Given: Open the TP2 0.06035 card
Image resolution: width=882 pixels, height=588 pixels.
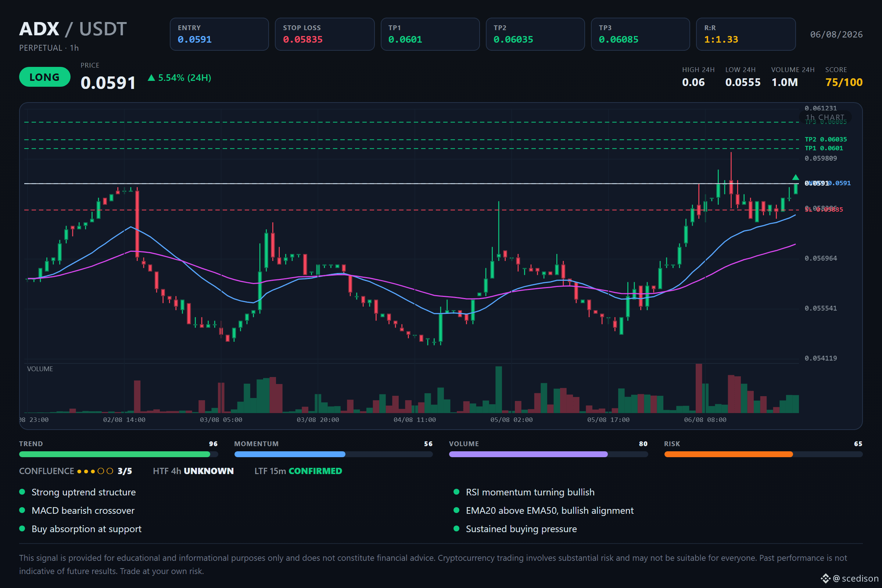Looking at the screenshot, I should pyautogui.click(x=535, y=34).
